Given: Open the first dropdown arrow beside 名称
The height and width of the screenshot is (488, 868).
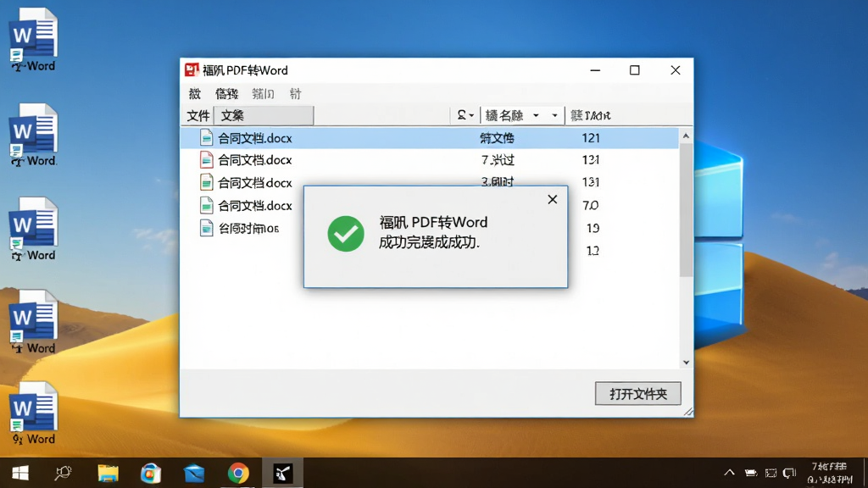Looking at the screenshot, I should (536, 115).
